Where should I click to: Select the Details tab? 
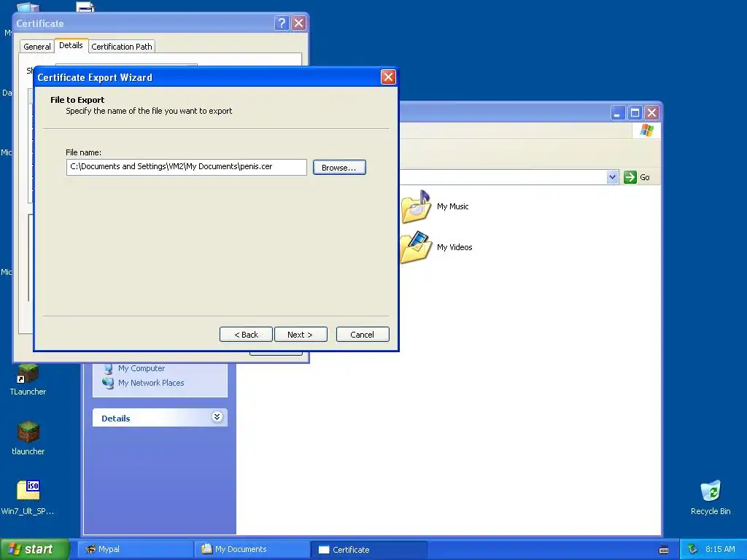71,45
